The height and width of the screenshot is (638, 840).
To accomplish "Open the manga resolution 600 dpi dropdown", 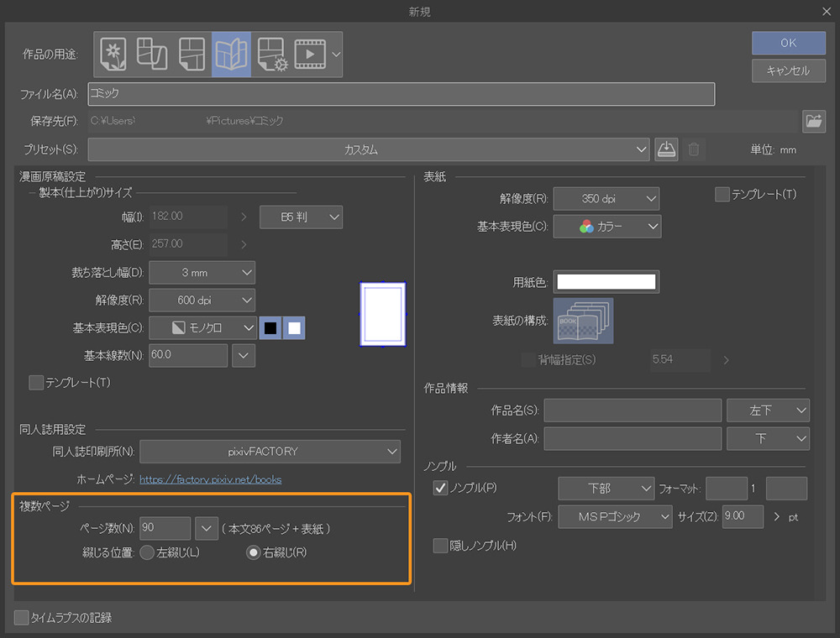I will tap(202, 301).
